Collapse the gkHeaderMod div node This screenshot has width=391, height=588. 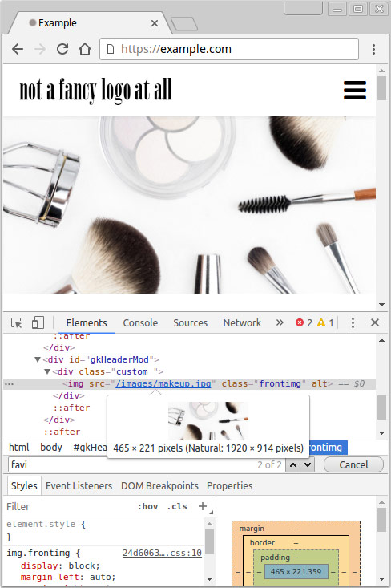point(38,359)
